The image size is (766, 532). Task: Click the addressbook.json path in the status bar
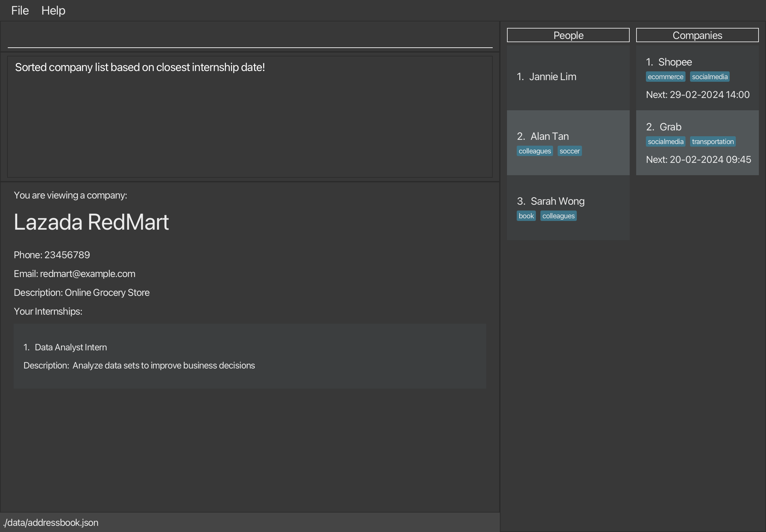(x=51, y=522)
